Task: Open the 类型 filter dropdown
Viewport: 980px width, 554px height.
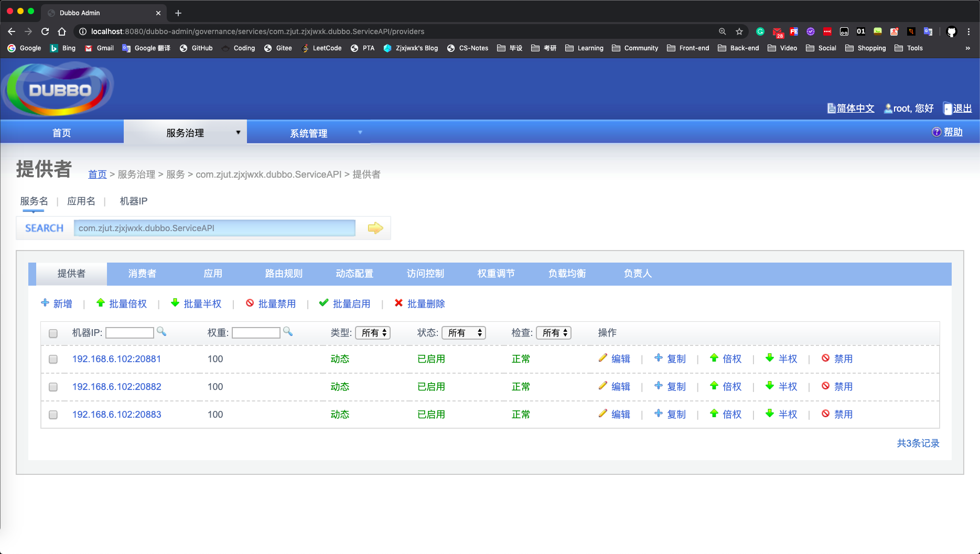Action: tap(373, 333)
